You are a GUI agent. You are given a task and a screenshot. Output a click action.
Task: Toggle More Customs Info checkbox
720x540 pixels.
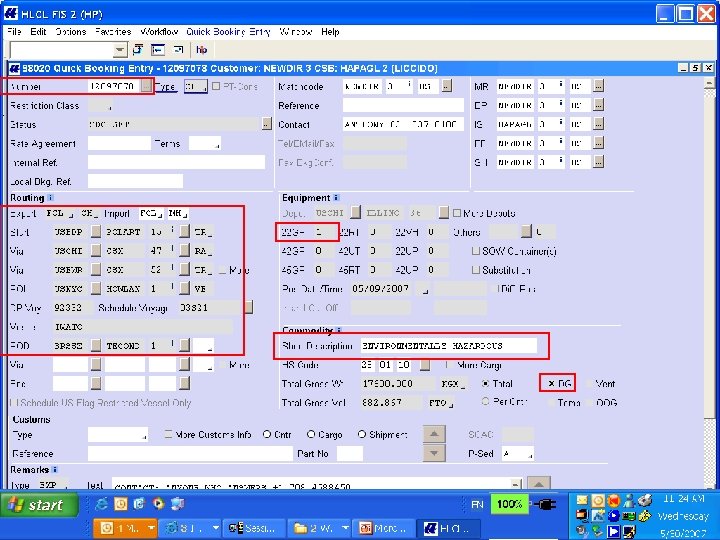(x=168, y=434)
